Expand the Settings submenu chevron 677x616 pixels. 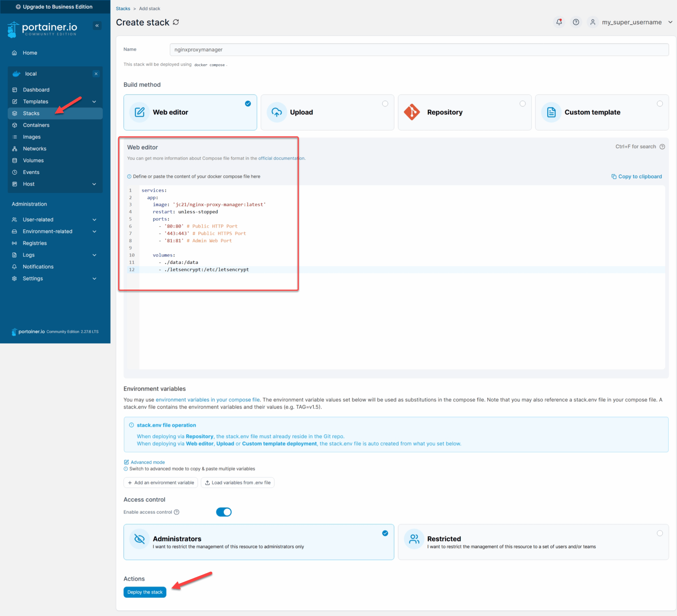click(x=94, y=278)
